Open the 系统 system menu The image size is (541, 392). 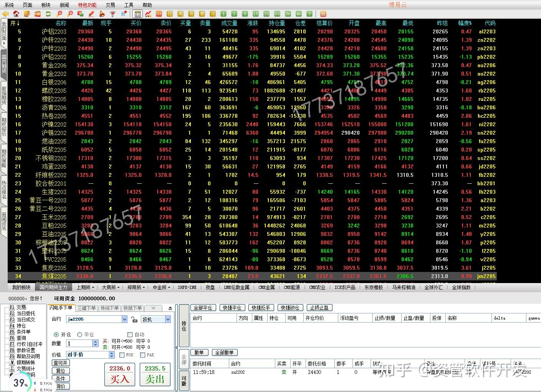click(x=9, y=5)
